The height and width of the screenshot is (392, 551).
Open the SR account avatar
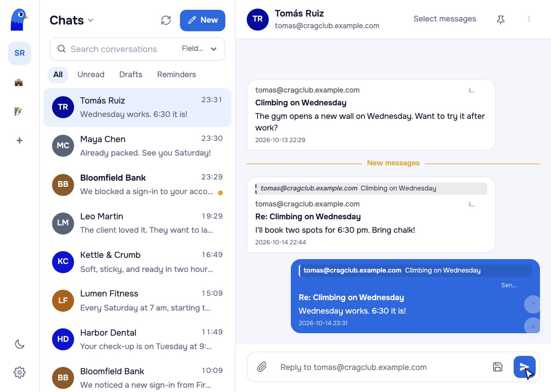(x=20, y=53)
